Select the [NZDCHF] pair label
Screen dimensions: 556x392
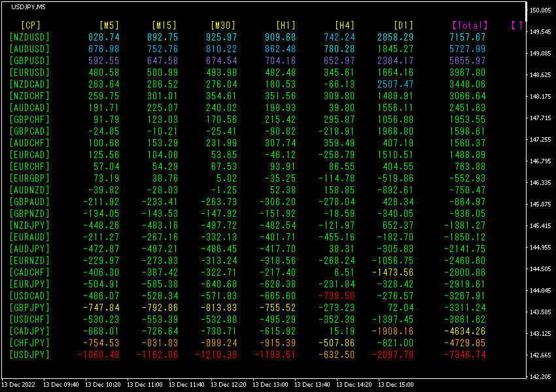point(29,96)
